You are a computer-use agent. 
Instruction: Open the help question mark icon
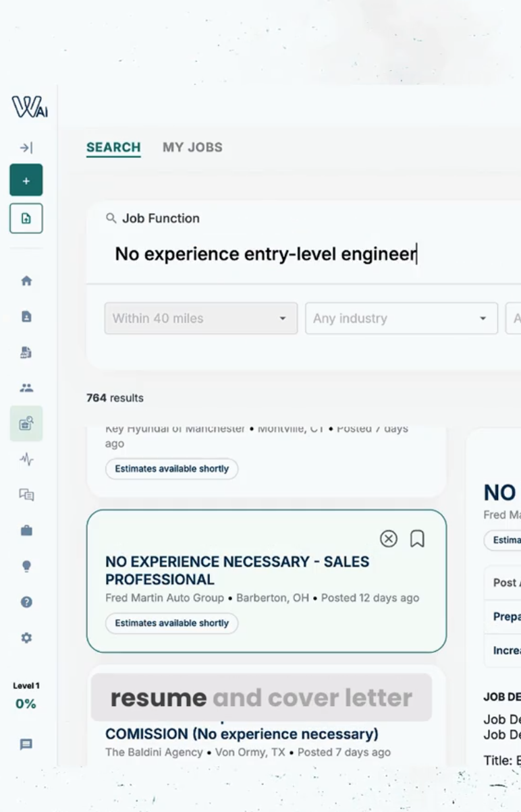pyautogui.click(x=26, y=602)
